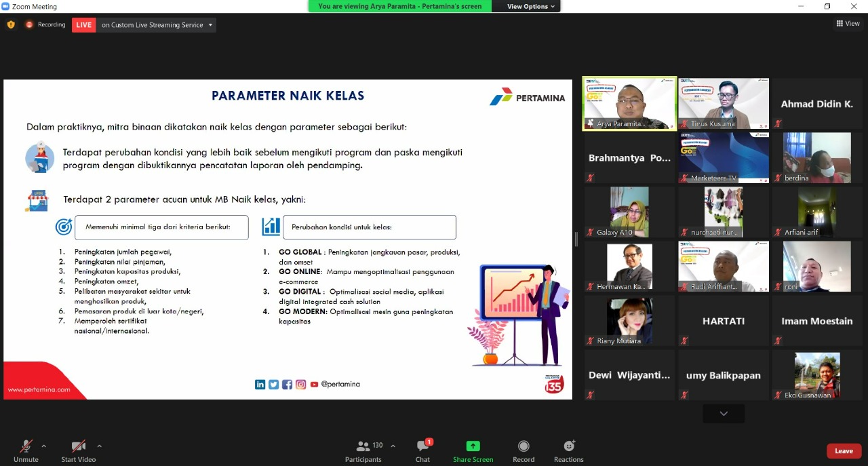Select Eko Gusnawan's video tile

(817, 374)
